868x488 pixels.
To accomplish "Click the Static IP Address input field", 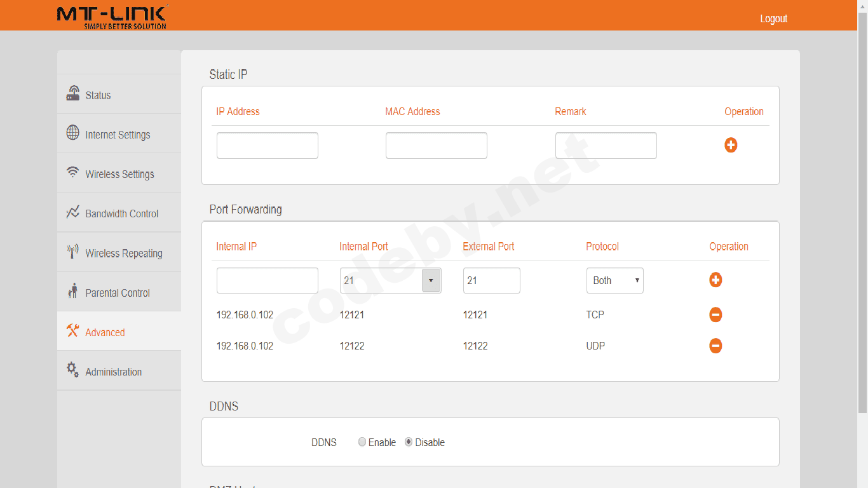I will [x=268, y=146].
